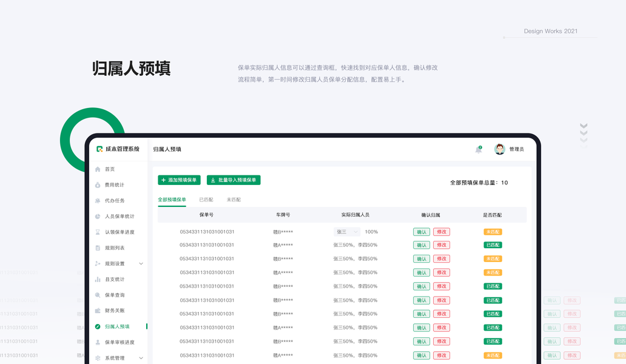Click the 管理员 username label
Viewport: 626px width, 364px height.
(x=517, y=149)
